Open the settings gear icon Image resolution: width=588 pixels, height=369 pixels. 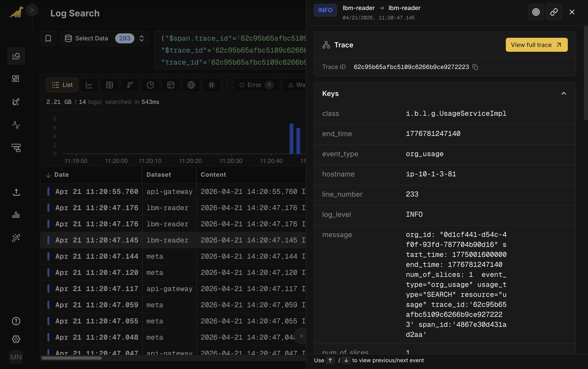(x=16, y=339)
